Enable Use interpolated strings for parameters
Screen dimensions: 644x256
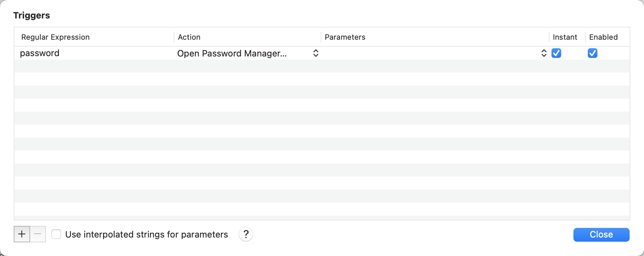[x=56, y=234]
